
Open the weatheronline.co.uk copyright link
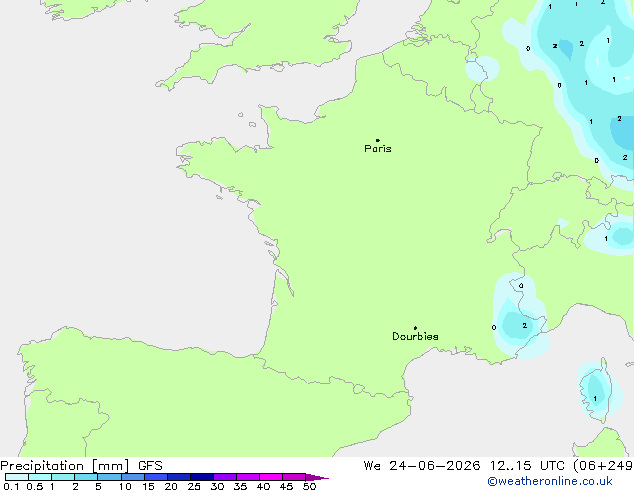coord(550,481)
